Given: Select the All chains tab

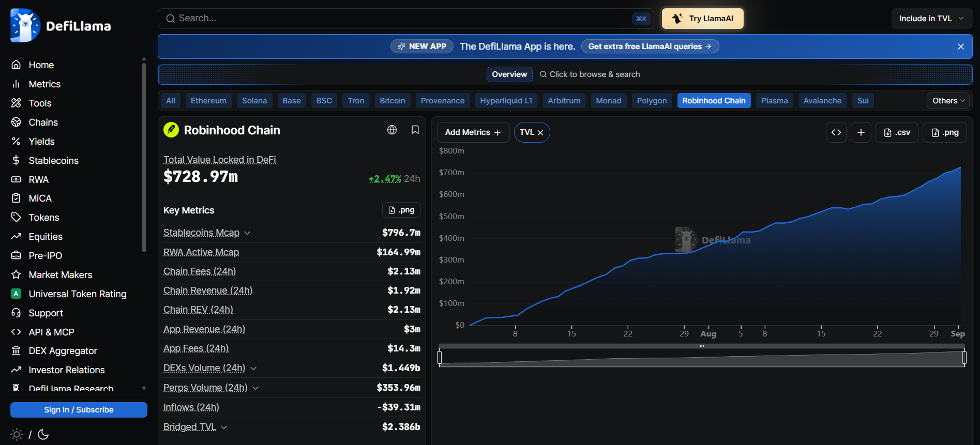Looking at the screenshot, I should [x=171, y=101].
